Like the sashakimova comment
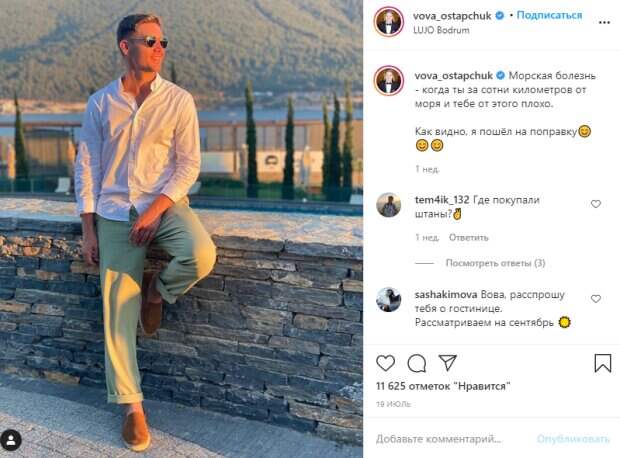This screenshot has width=620, height=458. 596,299
